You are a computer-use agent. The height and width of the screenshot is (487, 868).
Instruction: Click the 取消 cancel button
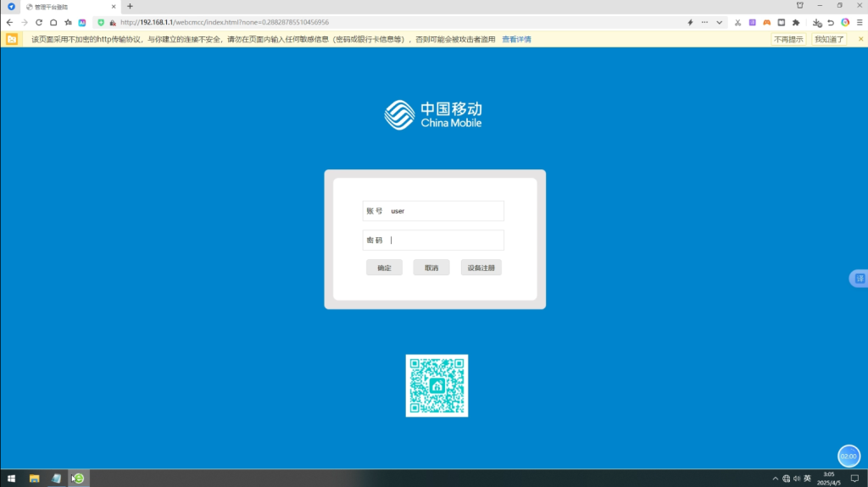[431, 268]
